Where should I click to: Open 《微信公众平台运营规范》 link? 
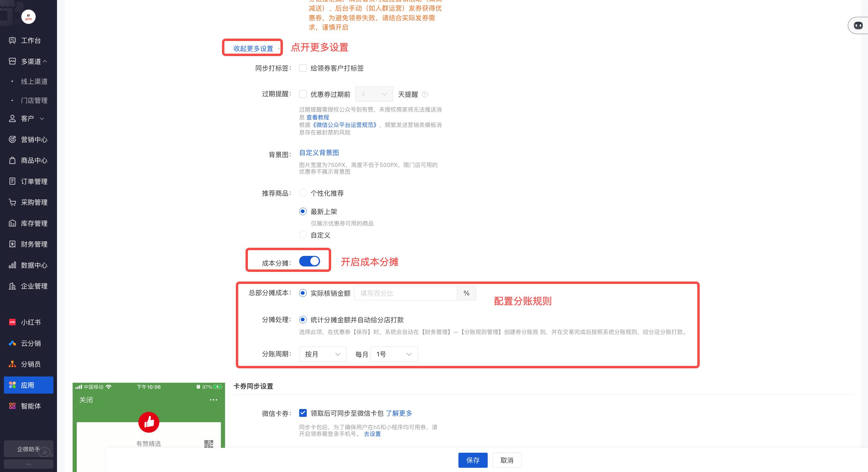(344, 125)
